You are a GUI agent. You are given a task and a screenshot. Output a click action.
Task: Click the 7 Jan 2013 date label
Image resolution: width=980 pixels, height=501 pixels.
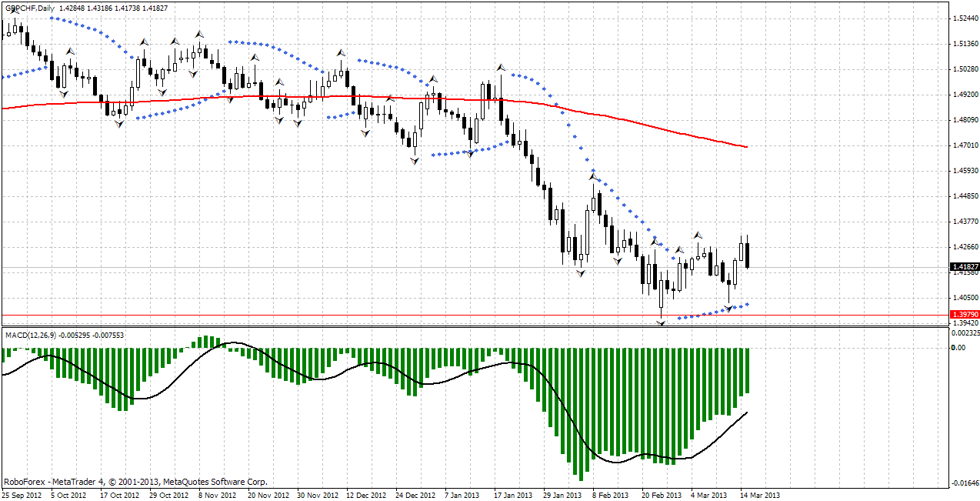coord(464,496)
